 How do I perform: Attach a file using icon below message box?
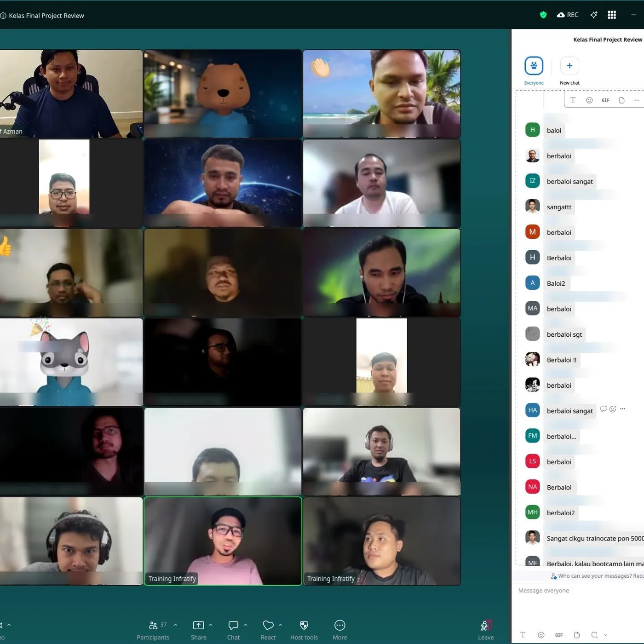click(x=577, y=635)
